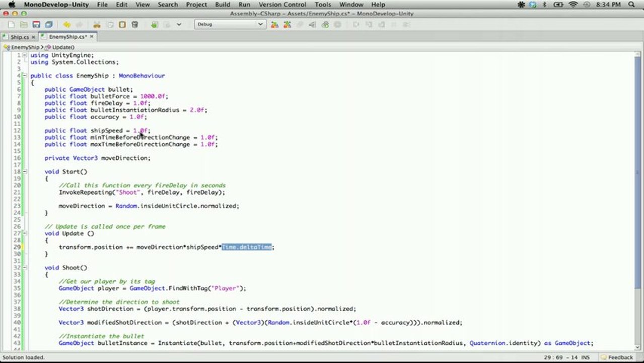644x363 pixels.
Task: Close the EnemyShip.cs* tab
Action: tap(92, 36)
